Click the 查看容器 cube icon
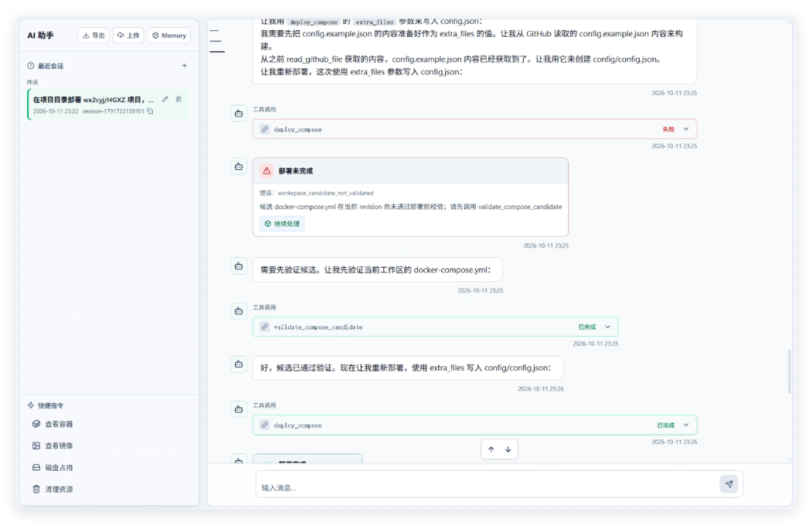 [36, 424]
